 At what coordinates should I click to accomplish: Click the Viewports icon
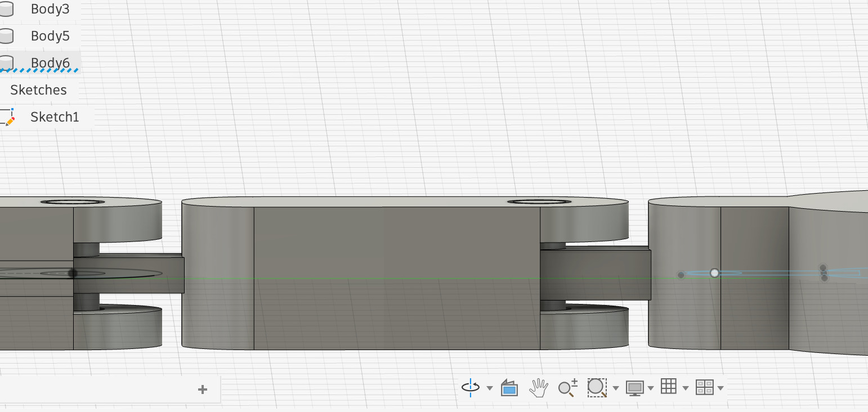(x=704, y=387)
